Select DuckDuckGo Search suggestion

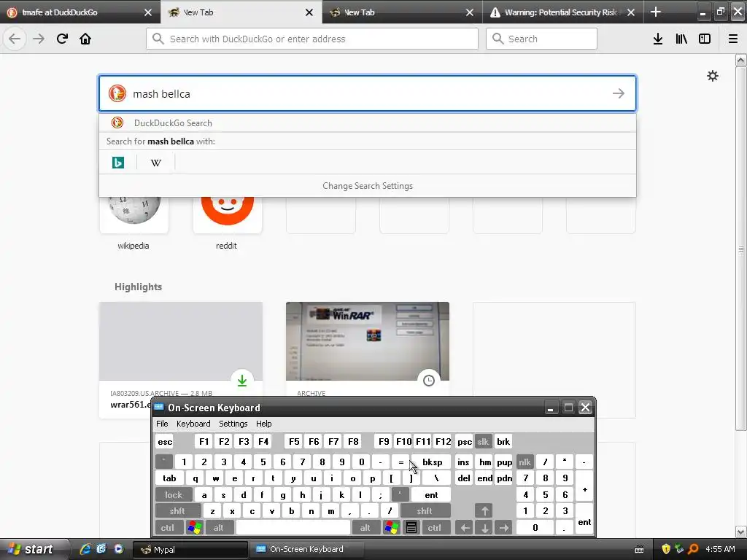(x=368, y=122)
